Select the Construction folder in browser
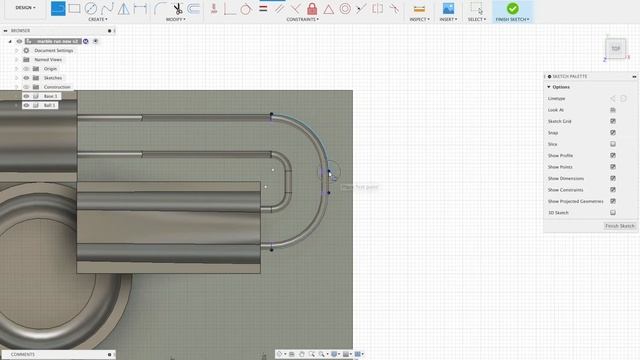The height and width of the screenshot is (360, 640). pos(57,87)
